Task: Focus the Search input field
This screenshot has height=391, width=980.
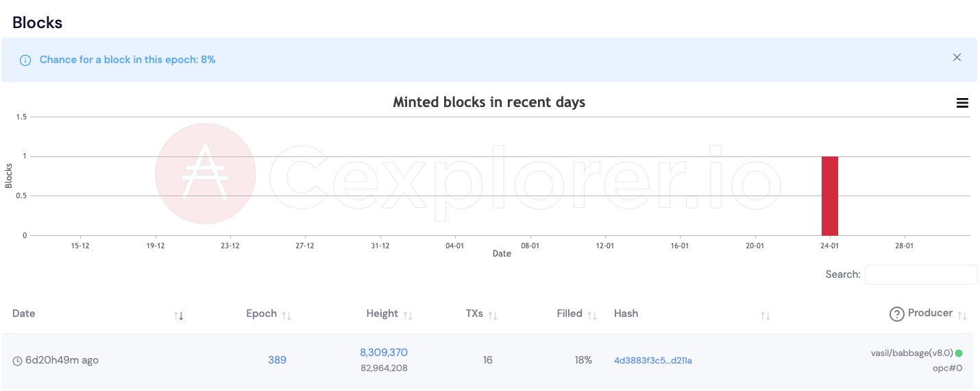Action: pyautogui.click(x=920, y=274)
